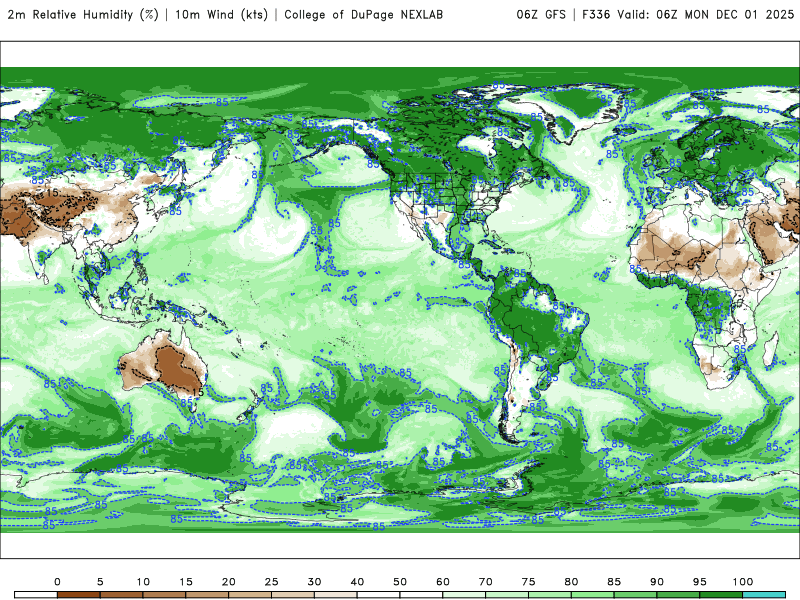800x600 pixels.
Task: Click the legend label '60'
Action: pyautogui.click(x=443, y=582)
